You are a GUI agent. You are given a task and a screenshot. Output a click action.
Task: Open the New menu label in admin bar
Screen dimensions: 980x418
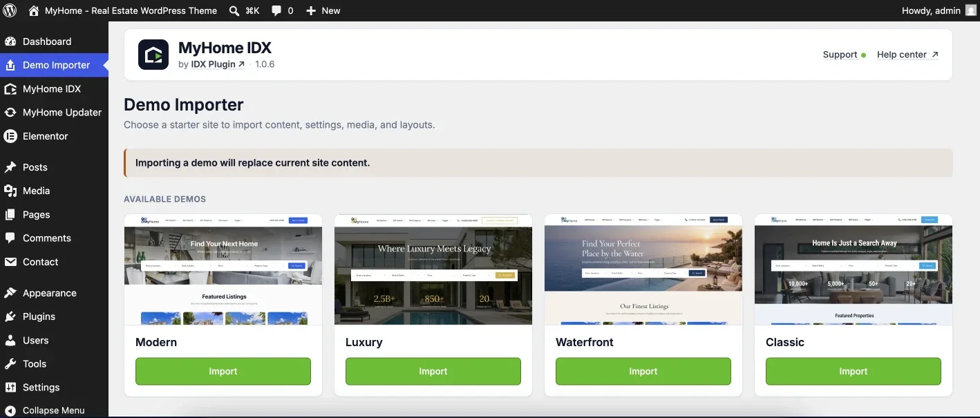[x=331, y=10]
